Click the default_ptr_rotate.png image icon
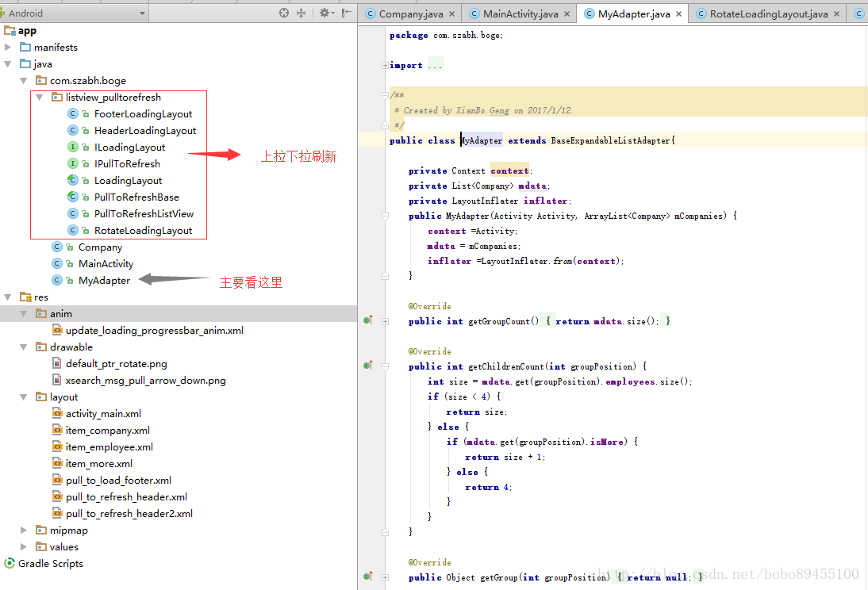 (57, 363)
